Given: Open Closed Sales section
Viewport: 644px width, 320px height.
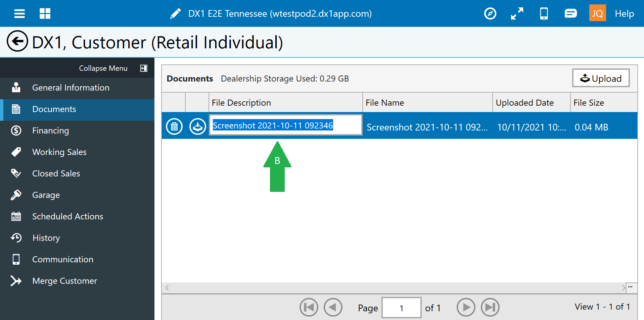Looking at the screenshot, I should click(77, 174).
